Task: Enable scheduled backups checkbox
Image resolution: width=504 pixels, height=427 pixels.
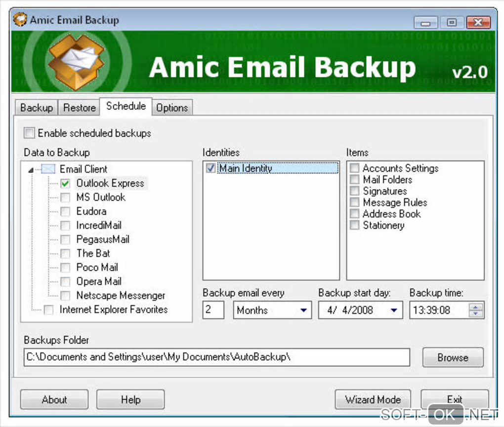Action: 29,133
